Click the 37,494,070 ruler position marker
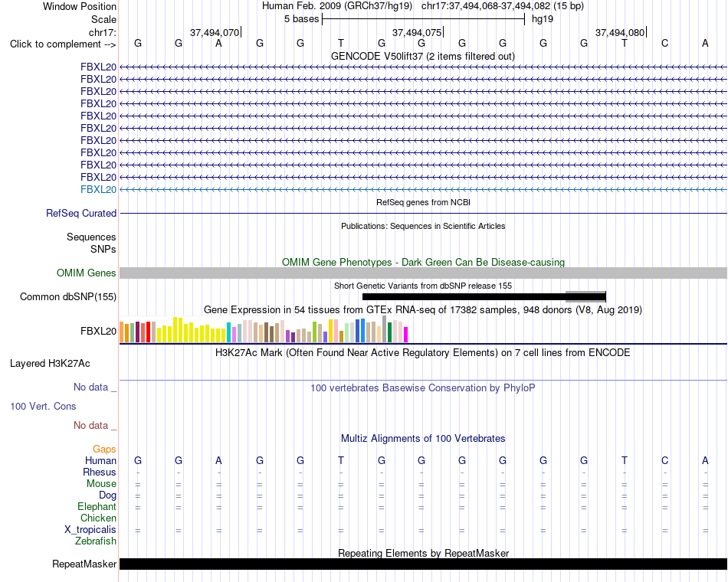 tap(215, 32)
